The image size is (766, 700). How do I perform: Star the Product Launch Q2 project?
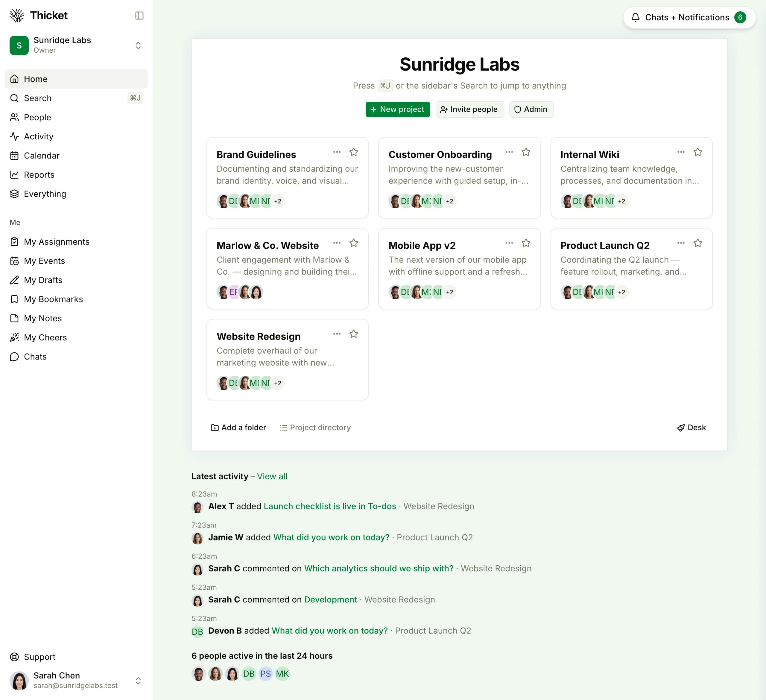(697, 243)
